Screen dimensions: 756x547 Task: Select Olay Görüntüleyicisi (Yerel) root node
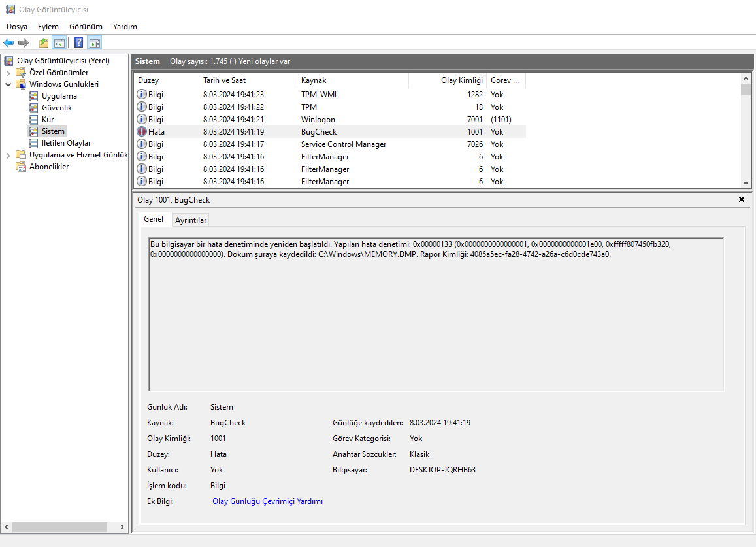(63, 61)
